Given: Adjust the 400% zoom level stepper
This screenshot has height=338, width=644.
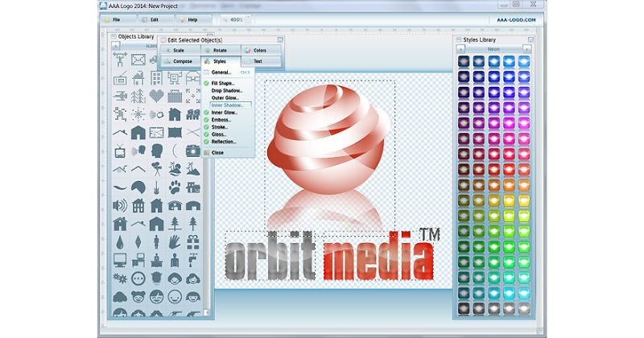Looking at the screenshot, I should (x=248, y=19).
